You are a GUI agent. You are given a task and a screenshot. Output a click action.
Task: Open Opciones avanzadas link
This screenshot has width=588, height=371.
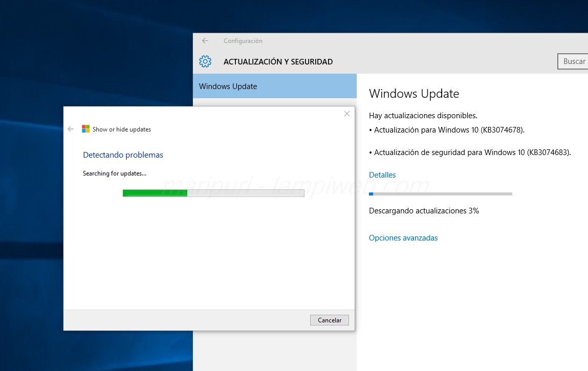(403, 238)
